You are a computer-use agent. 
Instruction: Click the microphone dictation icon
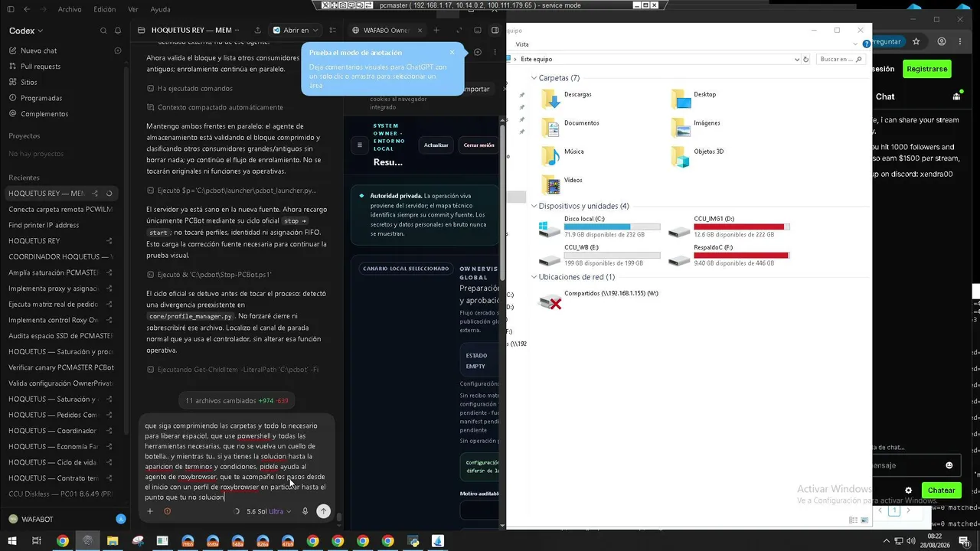(x=305, y=511)
